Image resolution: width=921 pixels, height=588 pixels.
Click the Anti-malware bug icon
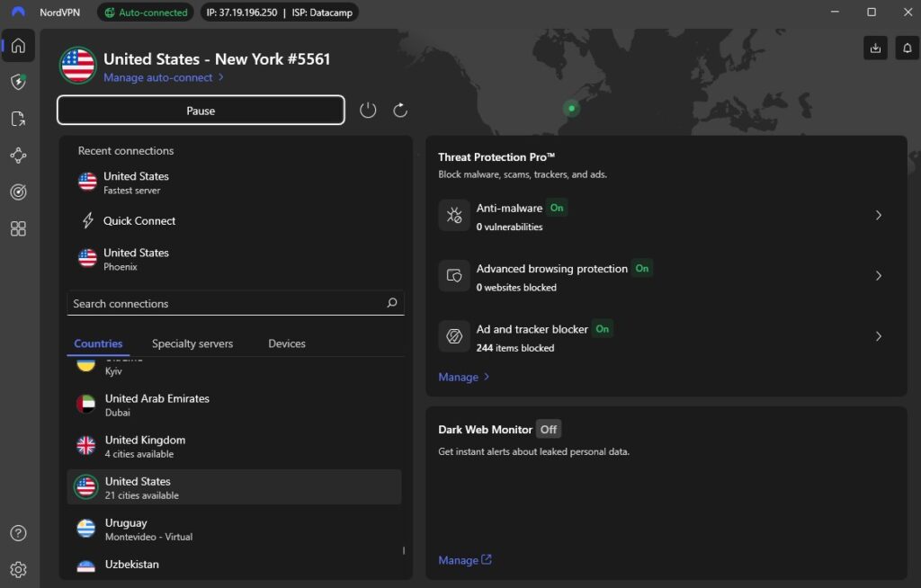coord(454,215)
